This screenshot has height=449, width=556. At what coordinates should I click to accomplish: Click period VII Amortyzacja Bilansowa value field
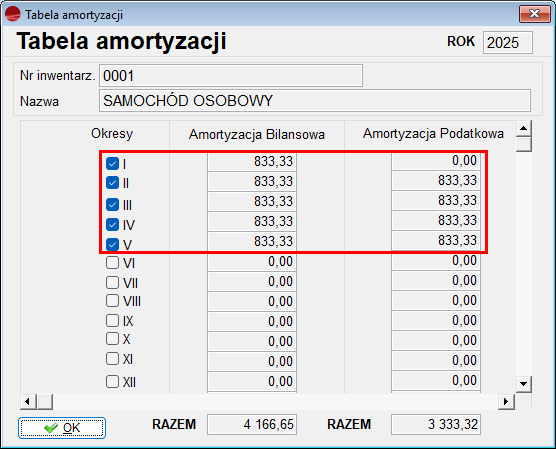point(252,282)
